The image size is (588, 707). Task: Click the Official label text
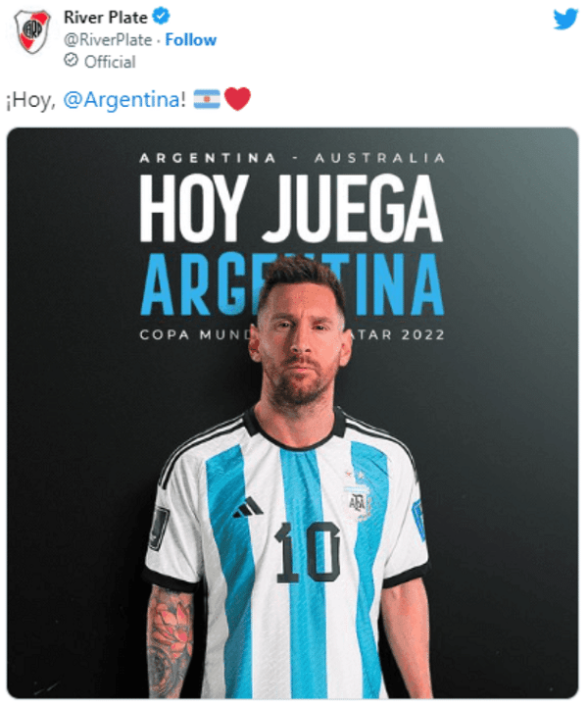pyautogui.click(x=110, y=62)
